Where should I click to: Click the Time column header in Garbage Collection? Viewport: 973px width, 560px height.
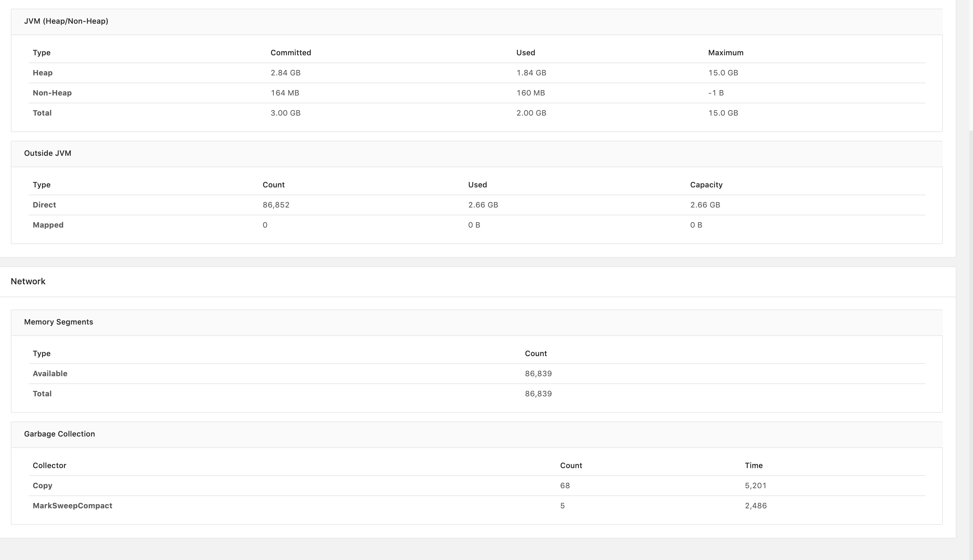753,465
